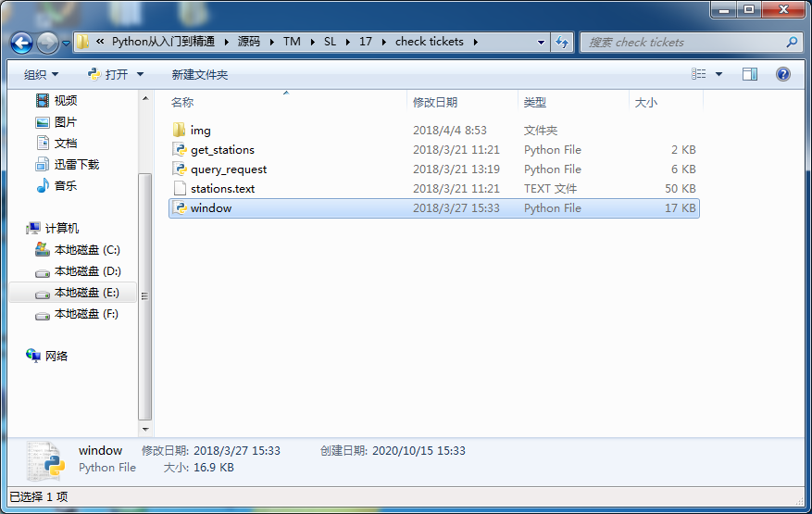Click the navigation pane scrollbar thumb
Image resolution: width=812 pixels, height=514 pixels.
[145, 297]
